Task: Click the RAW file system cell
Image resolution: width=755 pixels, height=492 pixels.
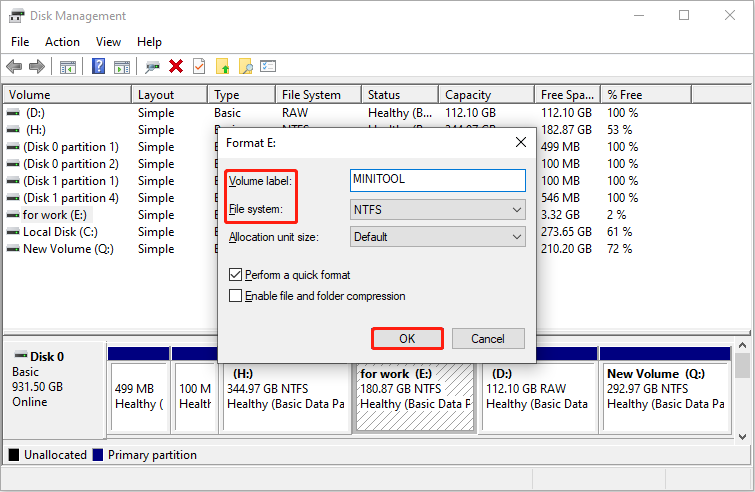Action: point(295,113)
